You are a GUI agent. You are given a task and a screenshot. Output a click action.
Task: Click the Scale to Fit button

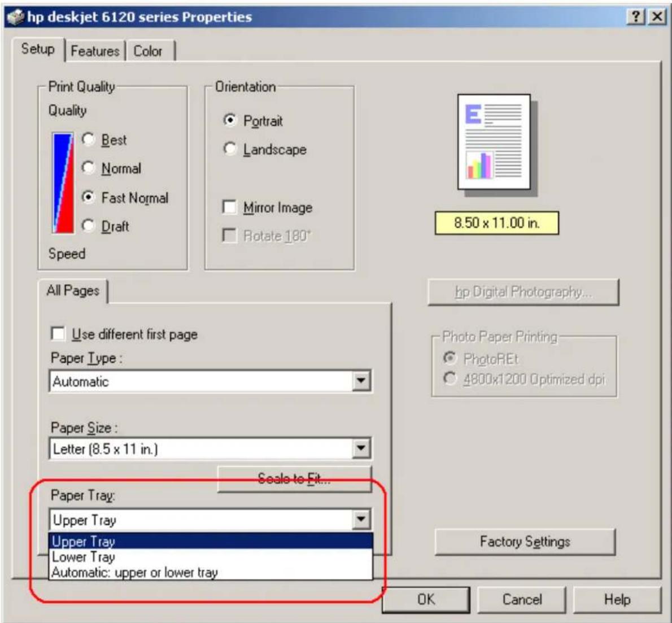(x=294, y=478)
